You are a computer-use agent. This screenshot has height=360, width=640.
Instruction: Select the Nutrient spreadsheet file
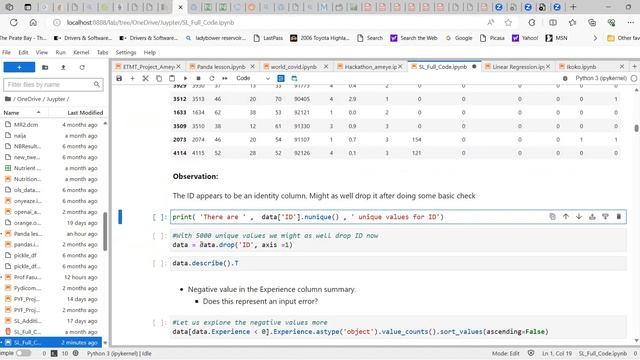tap(52, 168)
